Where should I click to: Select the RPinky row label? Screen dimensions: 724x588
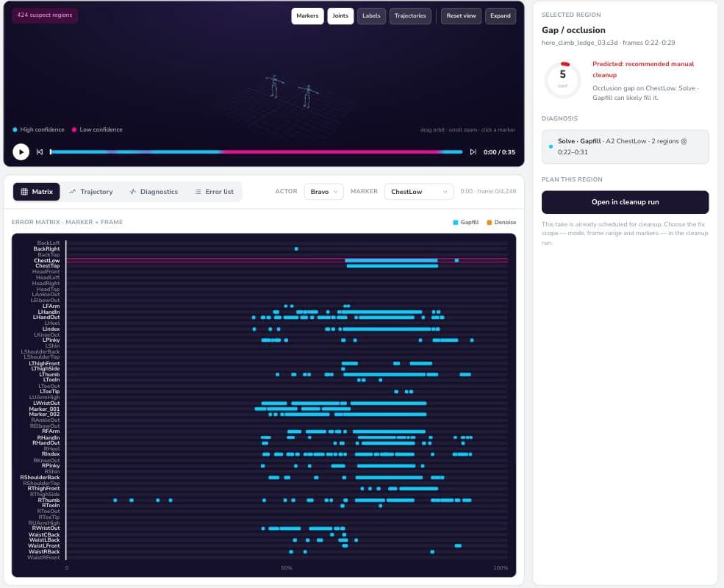(x=51, y=466)
